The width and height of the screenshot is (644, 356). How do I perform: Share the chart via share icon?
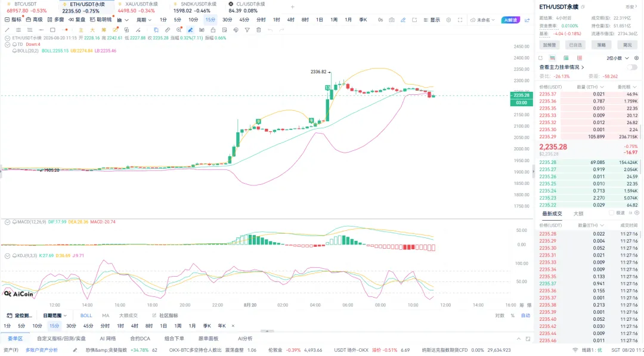pos(527,20)
